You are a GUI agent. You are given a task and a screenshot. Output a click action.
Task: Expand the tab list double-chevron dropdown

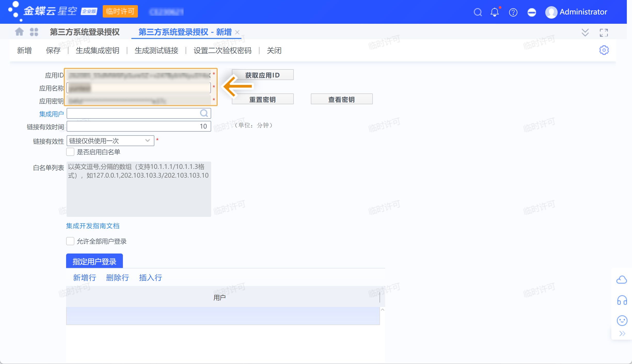coord(585,33)
